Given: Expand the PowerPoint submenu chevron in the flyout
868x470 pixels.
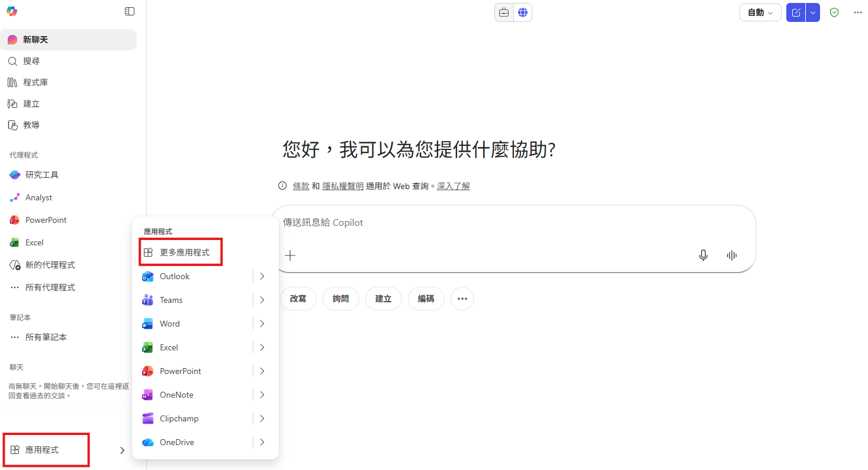Looking at the screenshot, I should (262, 371).
